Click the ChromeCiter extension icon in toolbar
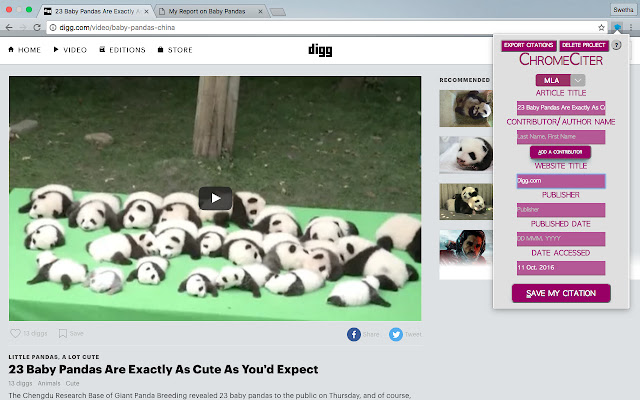The height and width of the screenshot is (400, 640). click(x=617, y=26)
